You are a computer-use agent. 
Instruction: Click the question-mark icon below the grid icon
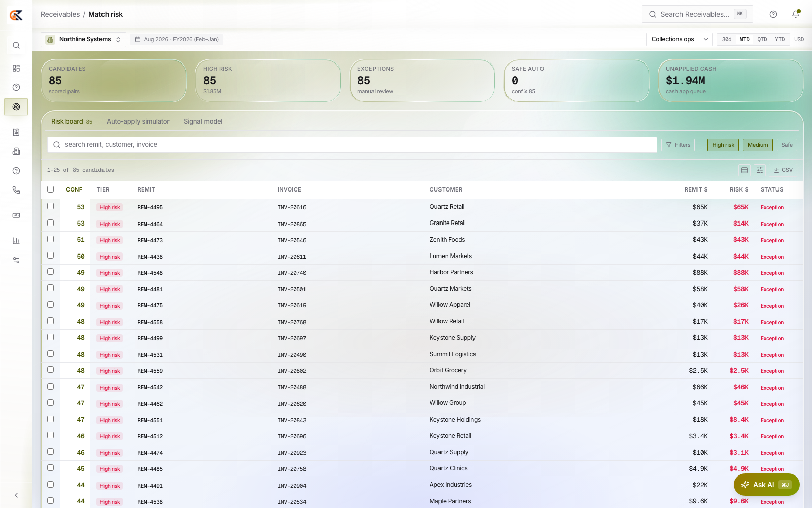16,87
